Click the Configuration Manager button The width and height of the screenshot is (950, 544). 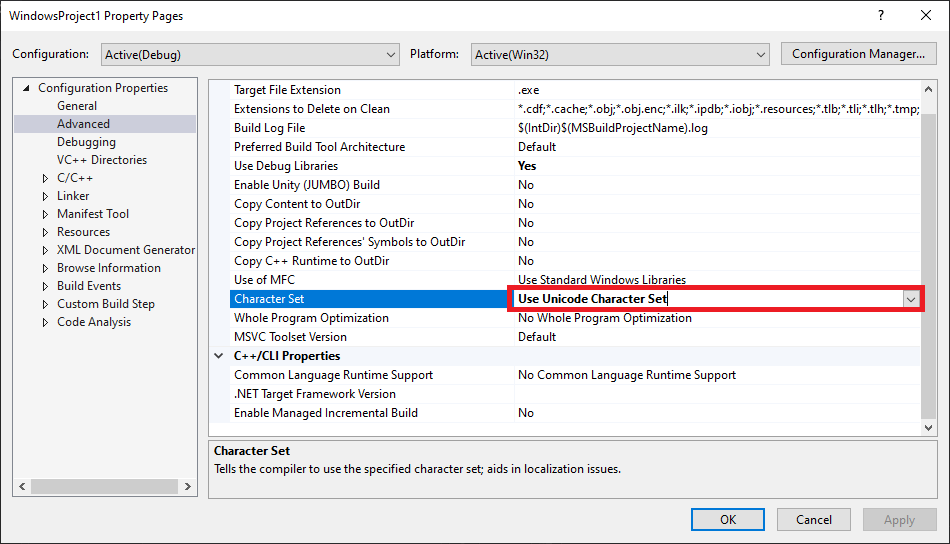point(859,54)
